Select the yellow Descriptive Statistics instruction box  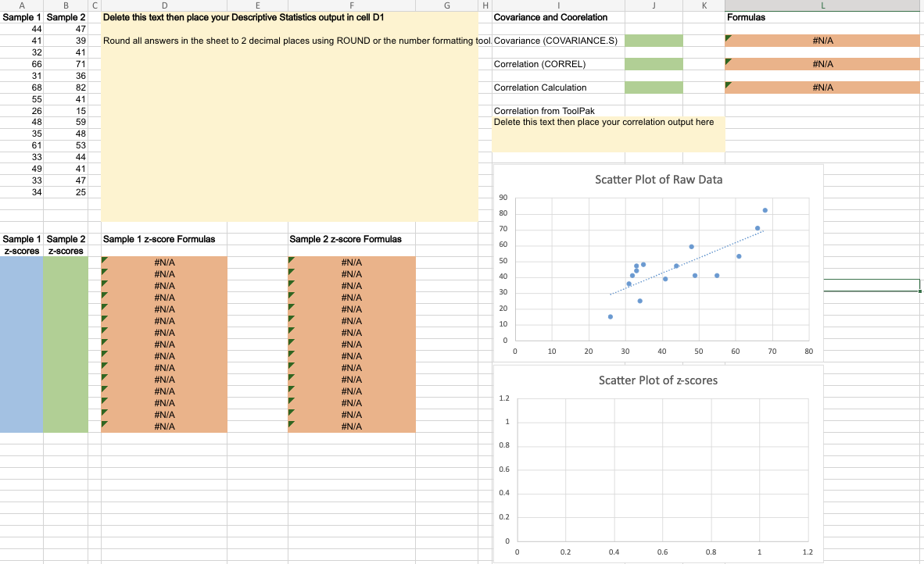289,117
